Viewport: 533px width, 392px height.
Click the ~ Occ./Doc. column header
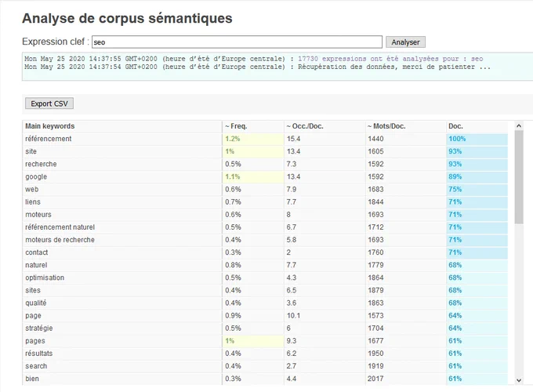(325, 126)
